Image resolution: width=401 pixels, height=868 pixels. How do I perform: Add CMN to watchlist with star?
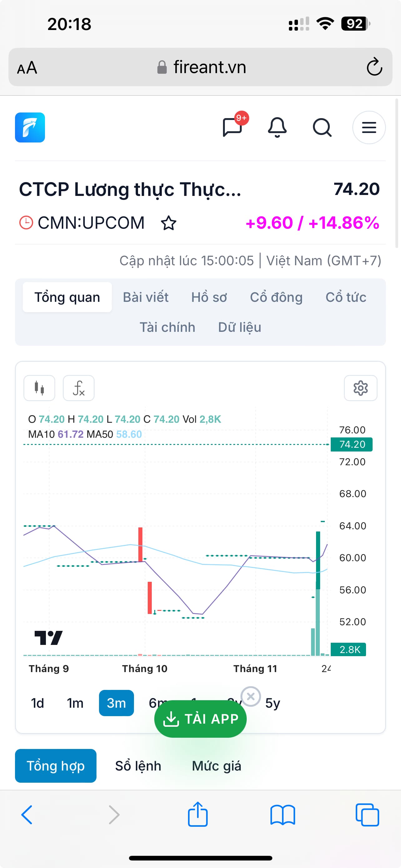pyautogui.click(x=168, y=223)
